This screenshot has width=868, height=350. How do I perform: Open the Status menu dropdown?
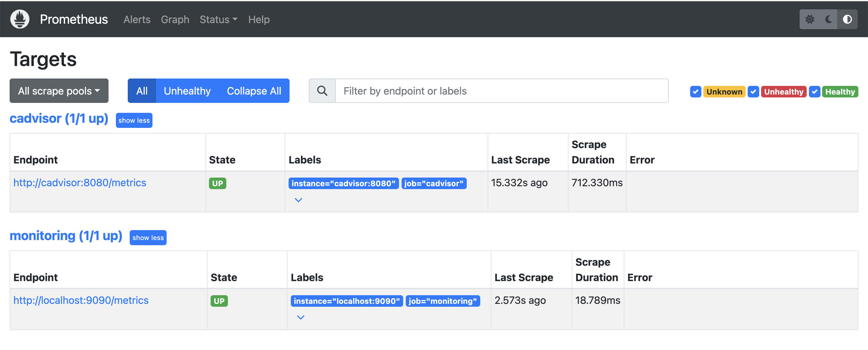click(x=218, y=20)
